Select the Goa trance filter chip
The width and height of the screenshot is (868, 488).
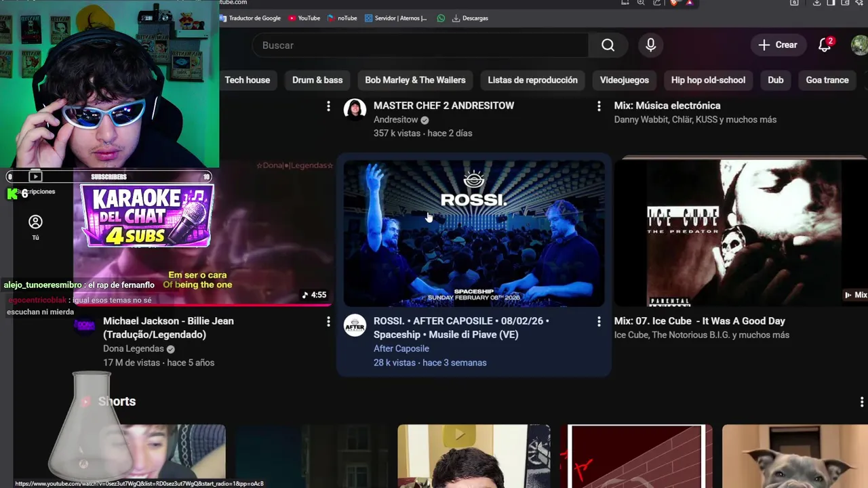click(827, 80)
